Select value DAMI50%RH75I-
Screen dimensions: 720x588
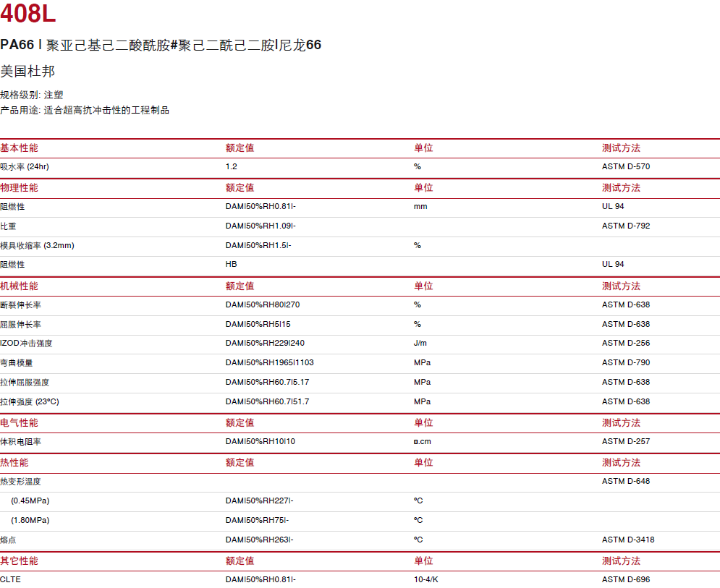257,521
